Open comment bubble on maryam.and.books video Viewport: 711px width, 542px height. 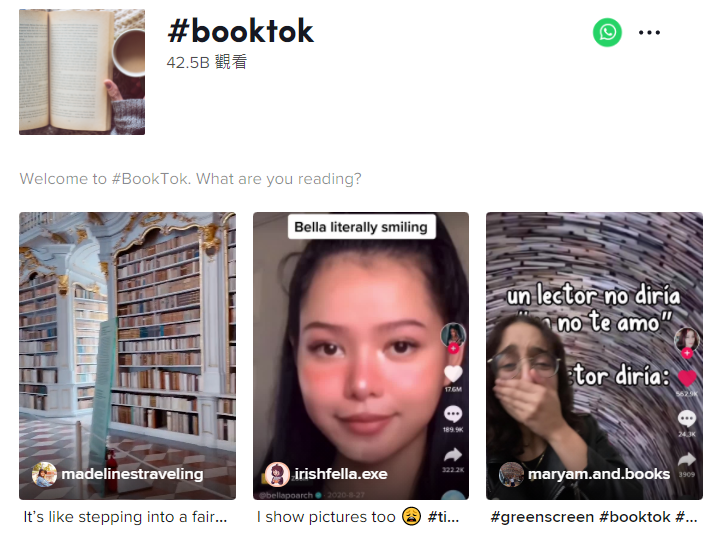coord(687,418)
